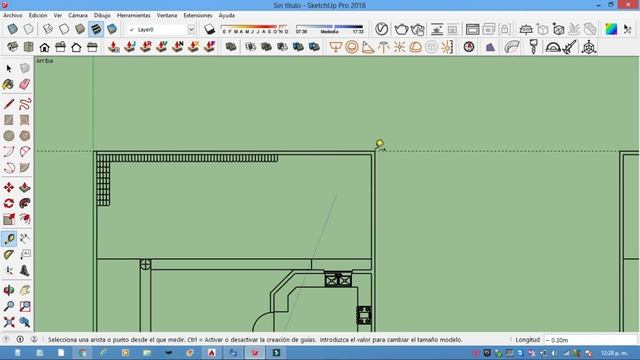Toggle Back Edges style
The width and height of the screenshot is (640, 360).
tap(29, 29)
